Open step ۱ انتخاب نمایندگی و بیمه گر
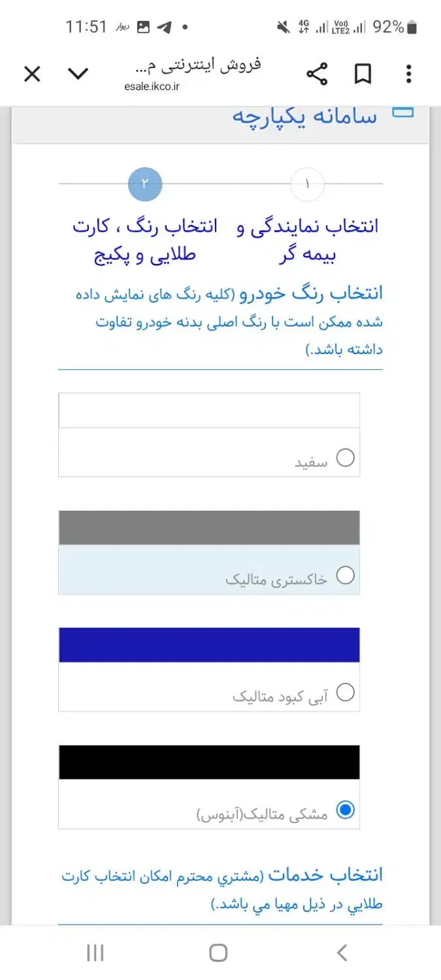Screen dimensions: 441x980 [x=307, y=184]
